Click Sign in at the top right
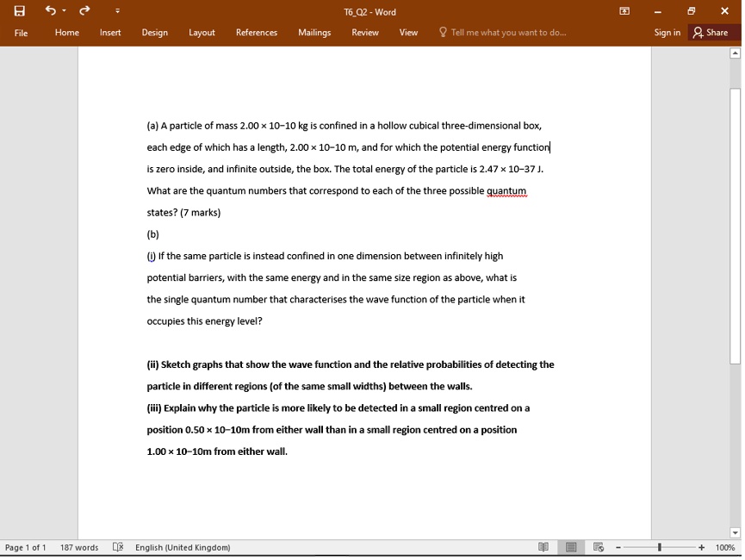The height and width of the screenshot is (560, 745). (x=667, y=33)
